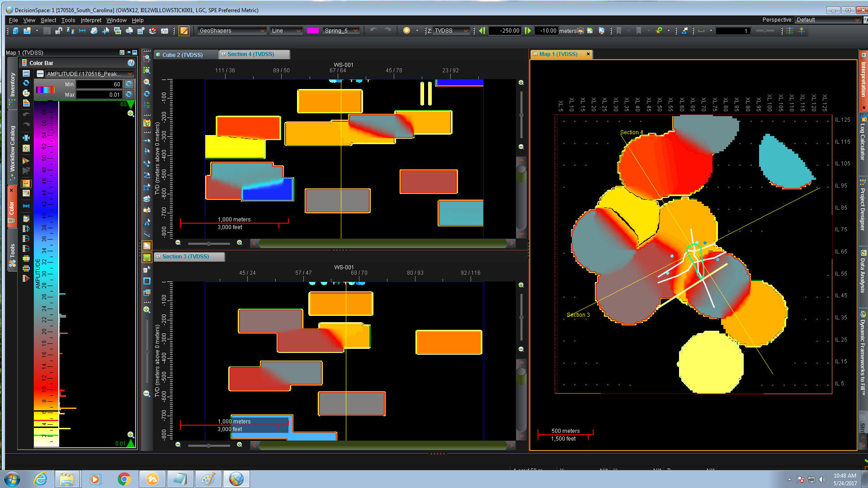
Task: Toggle the highlighted map-view icon in section toolbar
Action: (147, 246)
